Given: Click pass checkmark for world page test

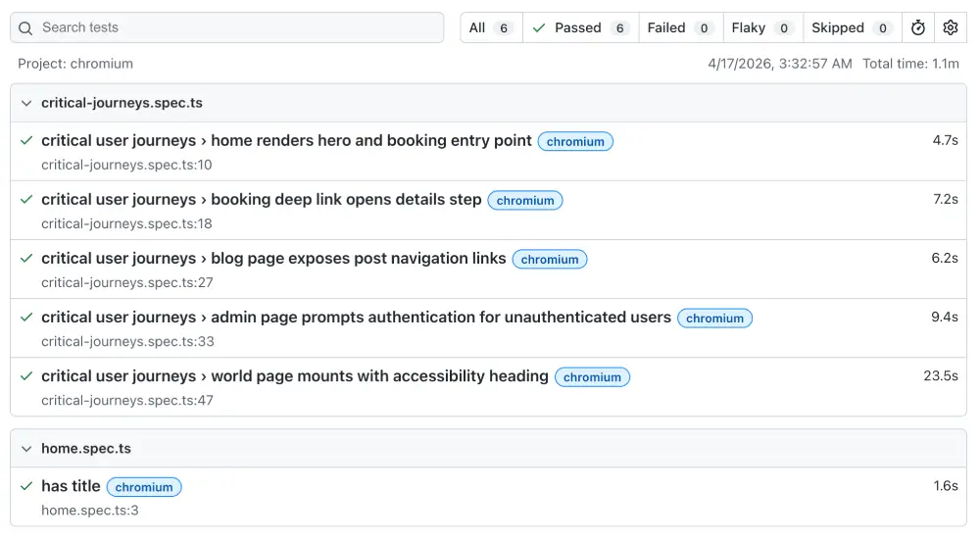Looking at the screenshot, I should (26, 375).
